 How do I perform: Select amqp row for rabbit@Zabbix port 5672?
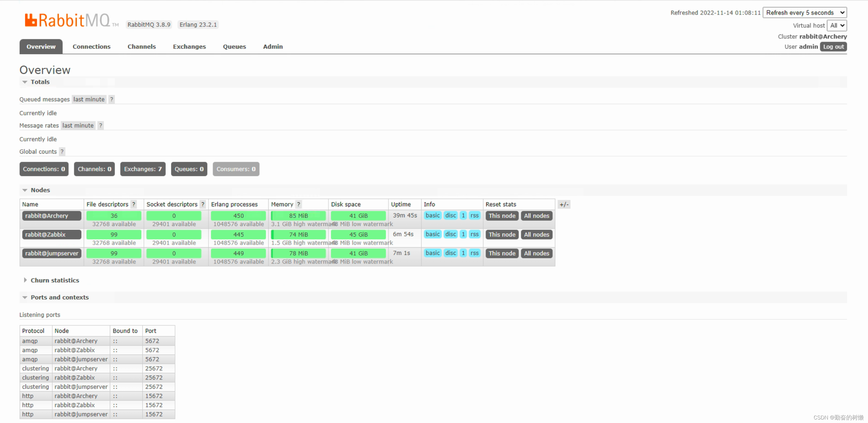[97, 350]
